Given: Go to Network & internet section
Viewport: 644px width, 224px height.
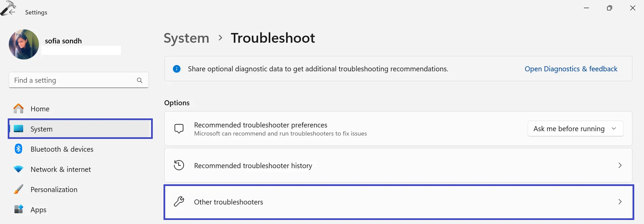Looking at the screenshot, I should tap(60, 170).
